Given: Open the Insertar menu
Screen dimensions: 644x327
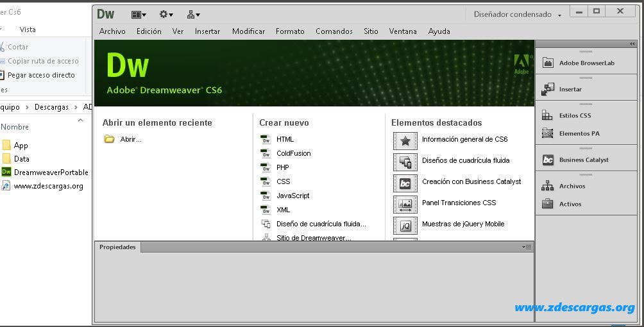Looking at the screenshot, I should (x=207, y=31).
